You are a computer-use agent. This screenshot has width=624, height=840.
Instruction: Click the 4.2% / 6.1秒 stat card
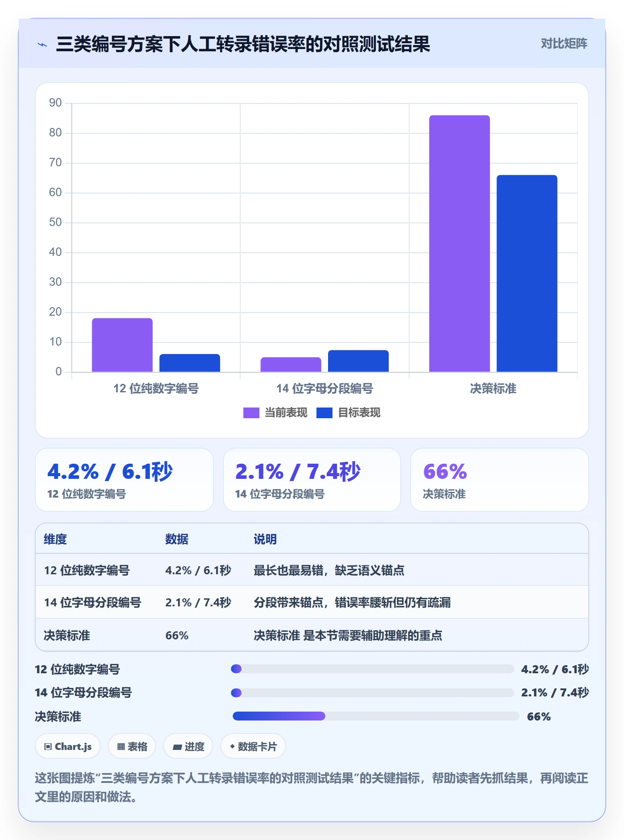click(124, 480)
